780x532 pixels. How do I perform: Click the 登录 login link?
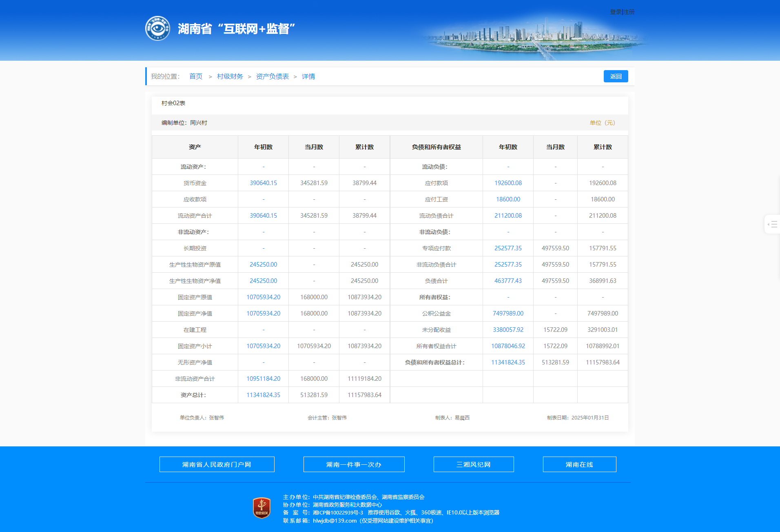(615, 12)
